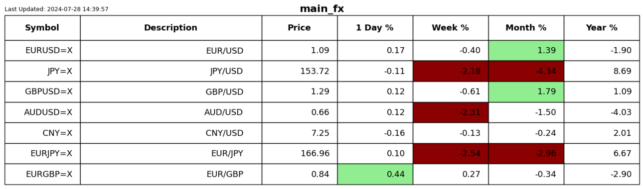Select the Month % column header

coord(526,28)
